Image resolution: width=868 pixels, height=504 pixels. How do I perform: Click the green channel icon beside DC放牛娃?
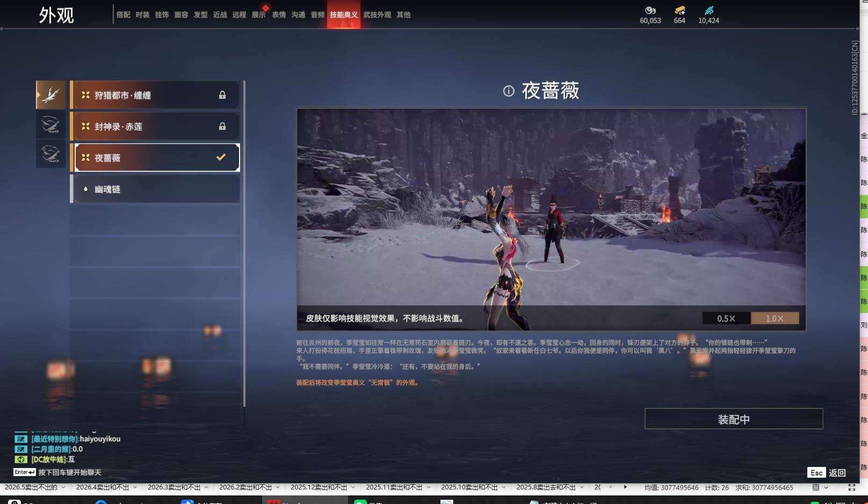click(x=21, y=459)
